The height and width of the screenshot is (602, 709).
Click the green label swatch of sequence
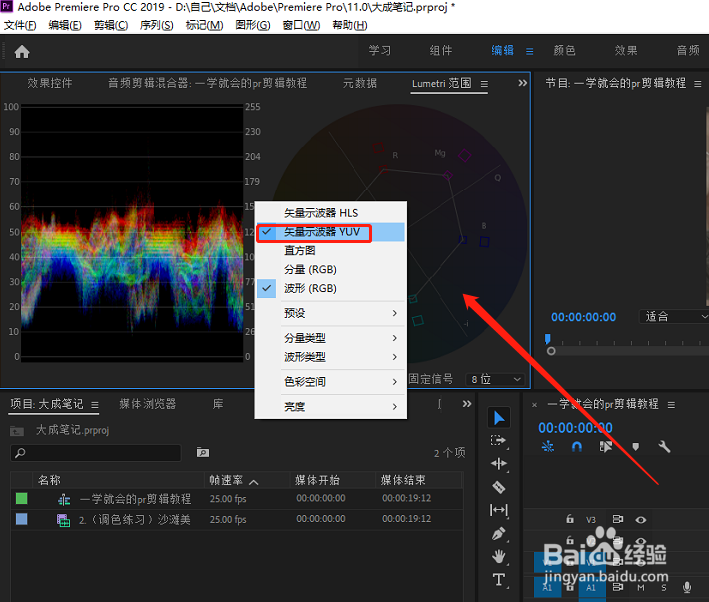tap(21, 498)
